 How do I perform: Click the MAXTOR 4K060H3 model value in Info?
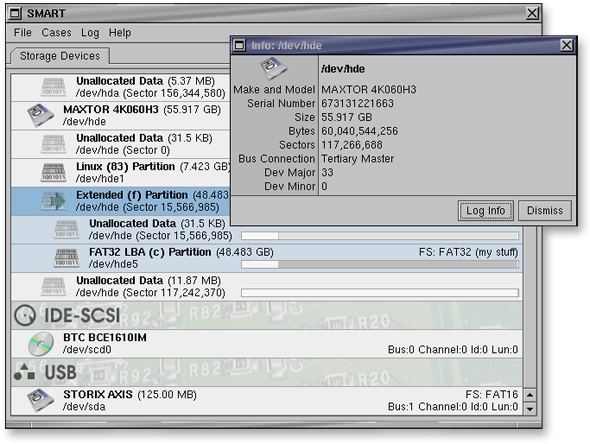pos(369,90)
